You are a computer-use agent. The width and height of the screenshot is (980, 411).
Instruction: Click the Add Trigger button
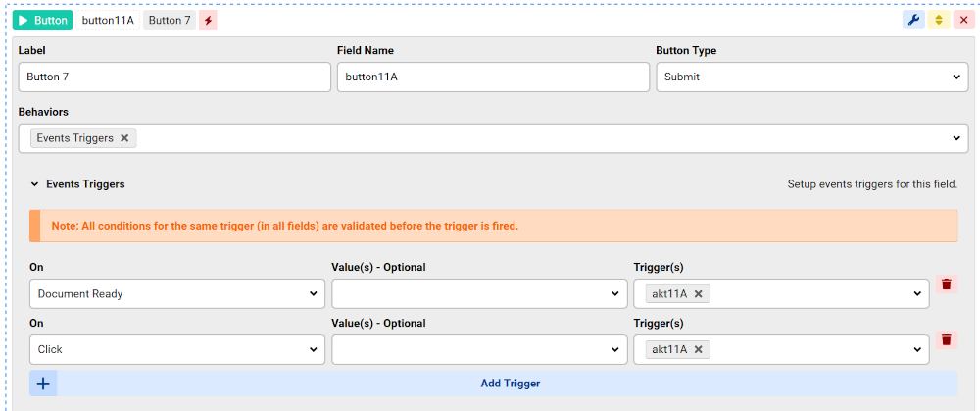[510, 384]
